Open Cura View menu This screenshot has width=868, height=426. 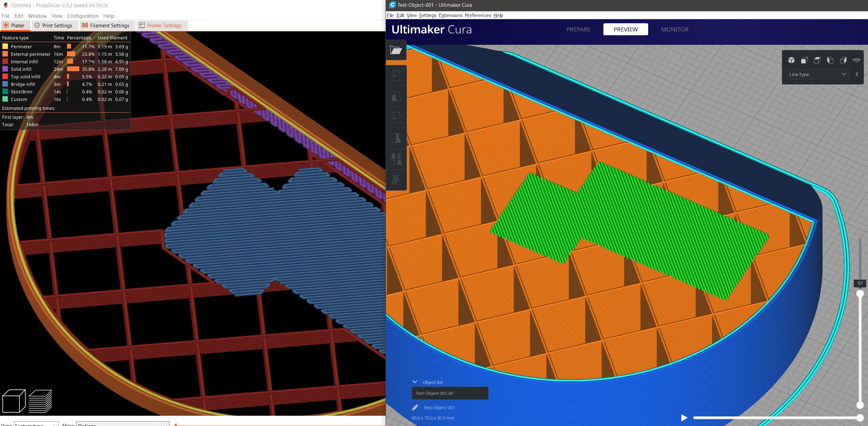pyautogui.click(x=412, y=15)
